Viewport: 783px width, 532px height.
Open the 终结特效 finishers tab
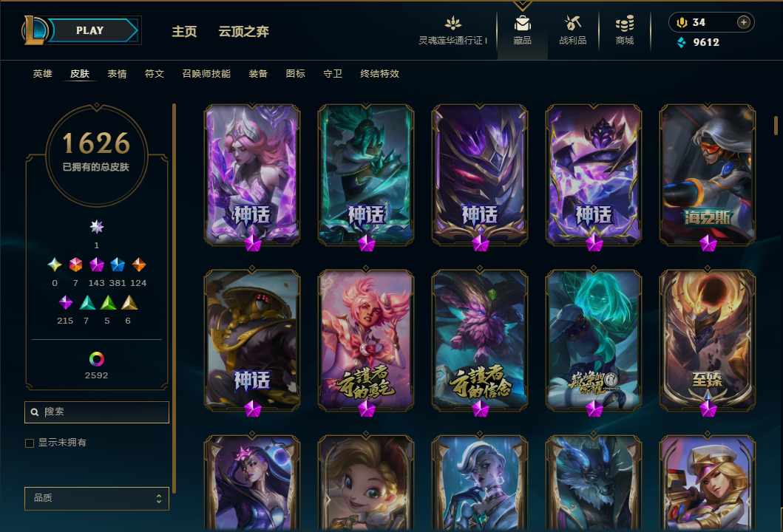point(379,74)
